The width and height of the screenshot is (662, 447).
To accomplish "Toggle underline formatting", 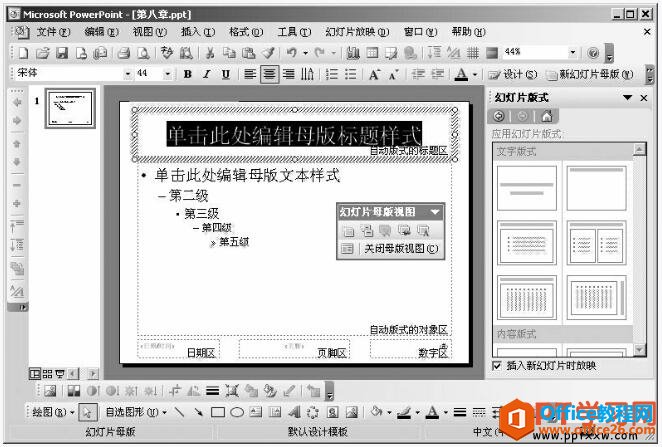I will click(226, 75).
